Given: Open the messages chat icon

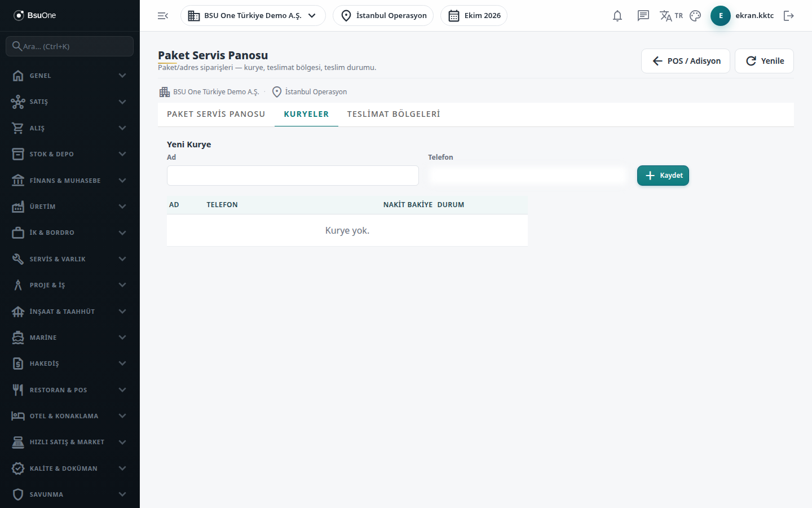Looking at the screenshot, I should tap(643, 16).
